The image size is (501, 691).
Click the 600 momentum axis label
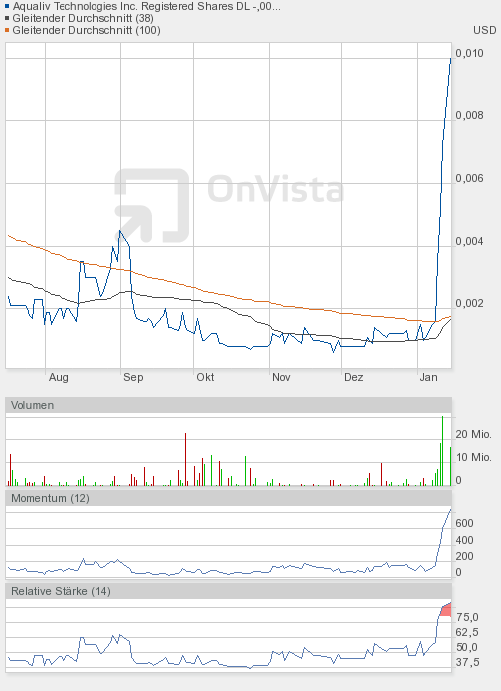pos(464,523)
